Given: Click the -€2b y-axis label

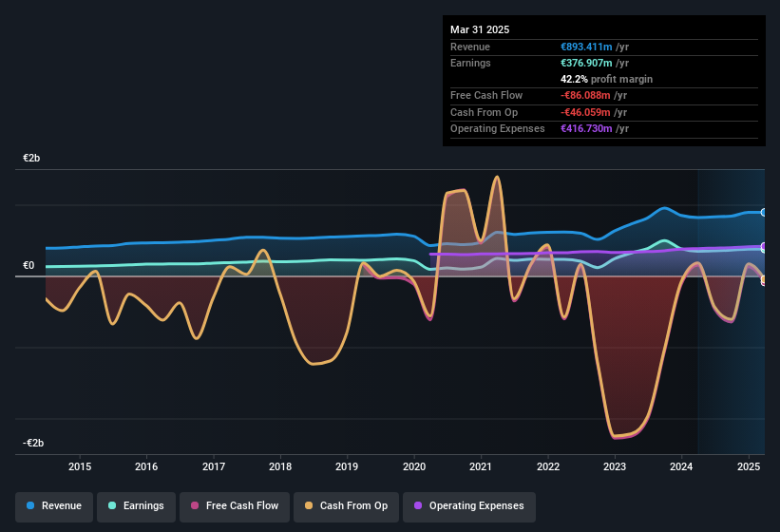Looking at the screenshot, I should [x=33, y=443].
